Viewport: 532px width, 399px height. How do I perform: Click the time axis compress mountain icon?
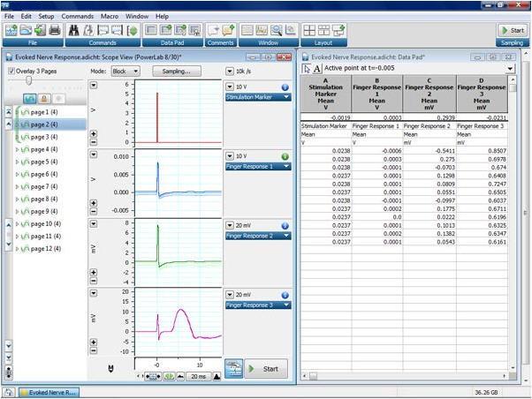180,376
